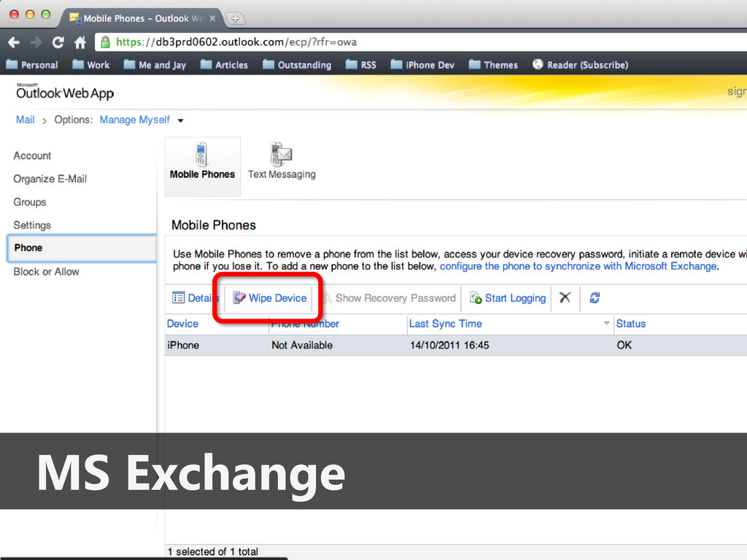
Task: Click Show Recovery Password button
Action: coord(390,298)
